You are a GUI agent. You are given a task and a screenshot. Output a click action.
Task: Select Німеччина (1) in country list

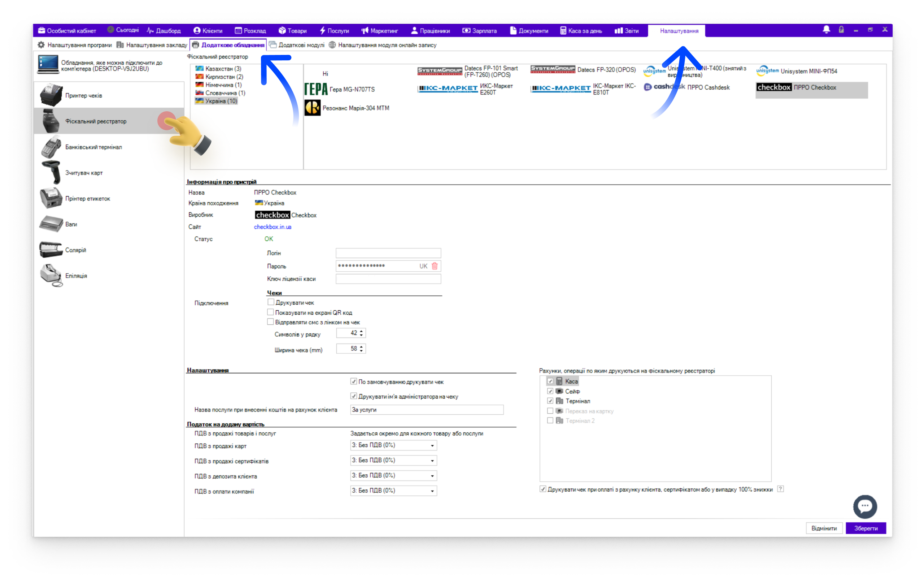(x=218, y=85)
